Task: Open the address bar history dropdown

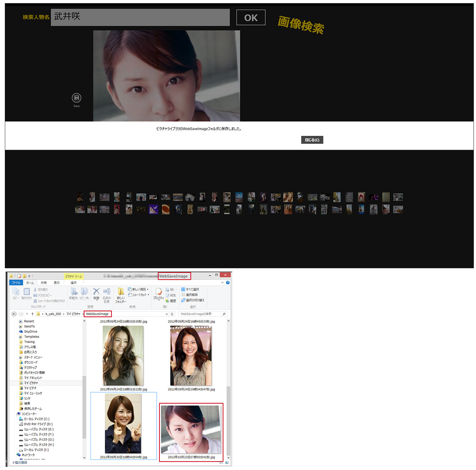Action: (167, 314)
